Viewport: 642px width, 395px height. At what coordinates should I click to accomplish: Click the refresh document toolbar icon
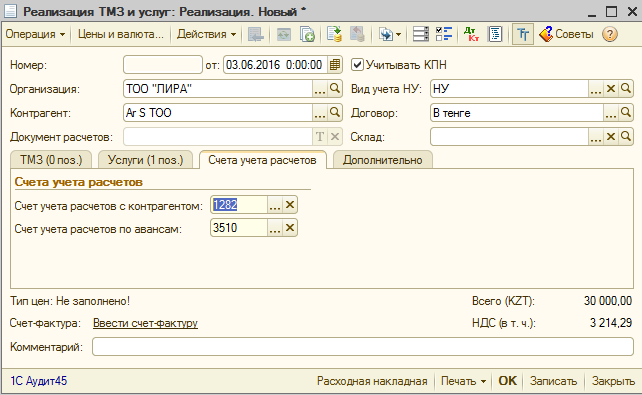(x=283, y=34)
